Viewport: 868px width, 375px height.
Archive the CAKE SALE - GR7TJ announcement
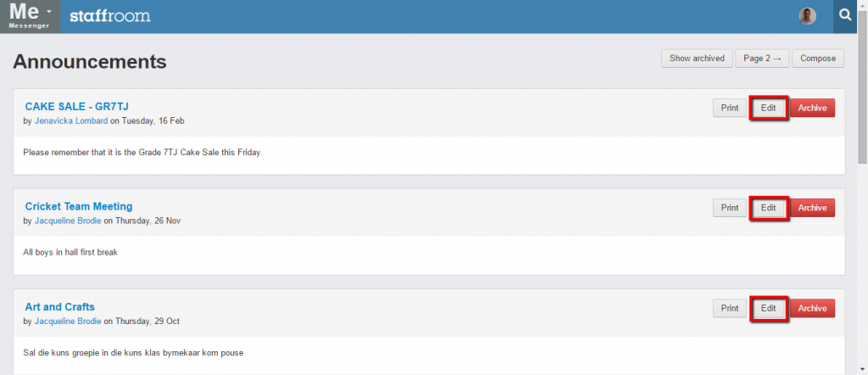(812, 108)
